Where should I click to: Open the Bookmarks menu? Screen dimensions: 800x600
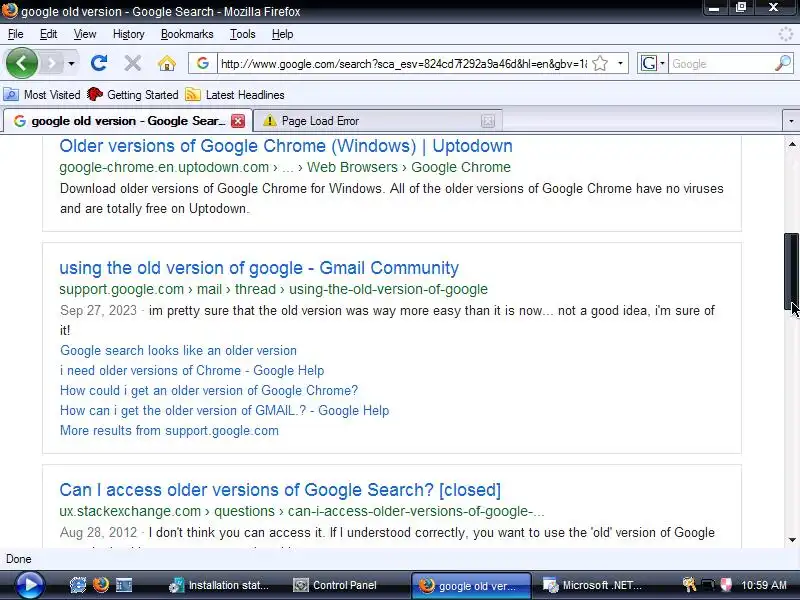[187, 34]
